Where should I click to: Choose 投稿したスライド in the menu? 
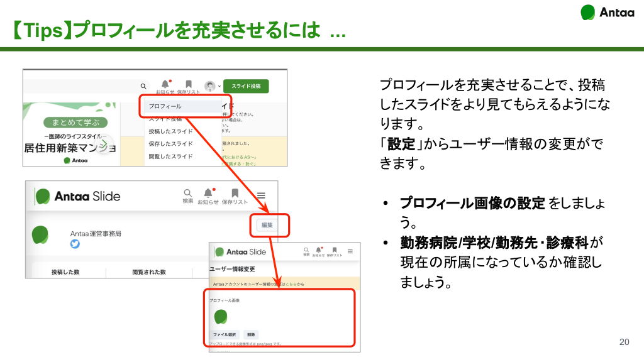pos(170,131)
